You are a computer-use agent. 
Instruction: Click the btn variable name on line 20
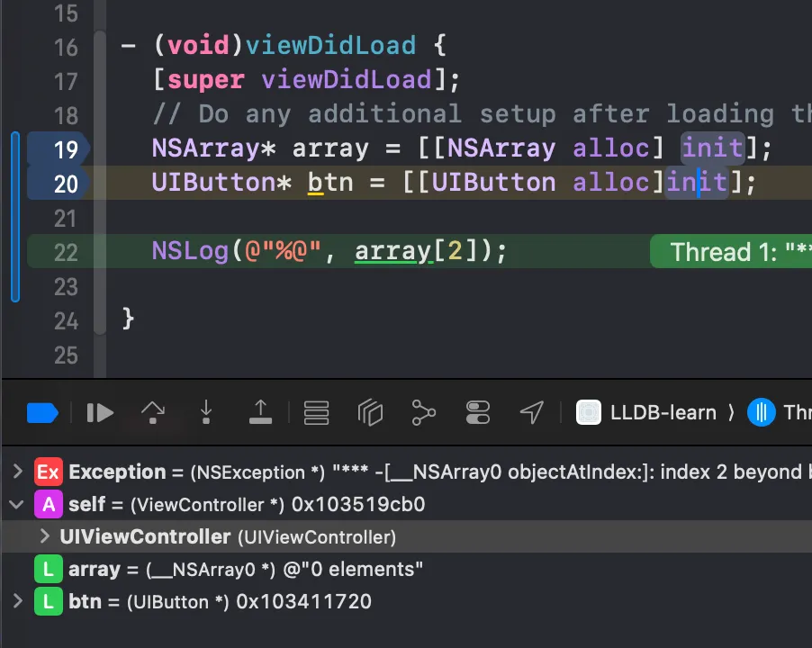[330, 182]
